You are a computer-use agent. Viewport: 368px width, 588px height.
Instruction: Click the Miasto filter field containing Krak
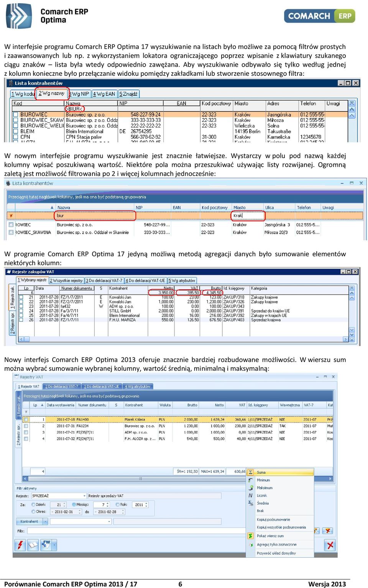(248, 216)
